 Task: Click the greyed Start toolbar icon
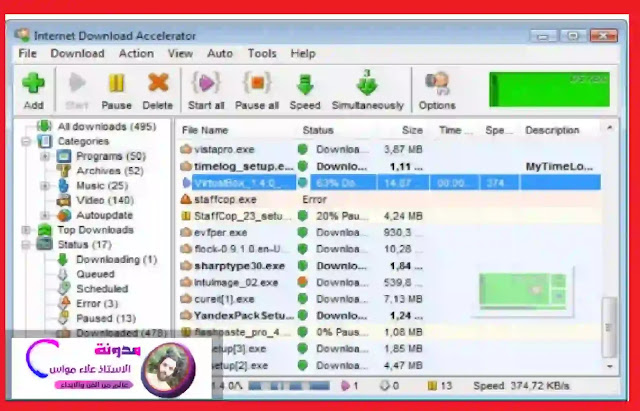click(x=77, y=83)
